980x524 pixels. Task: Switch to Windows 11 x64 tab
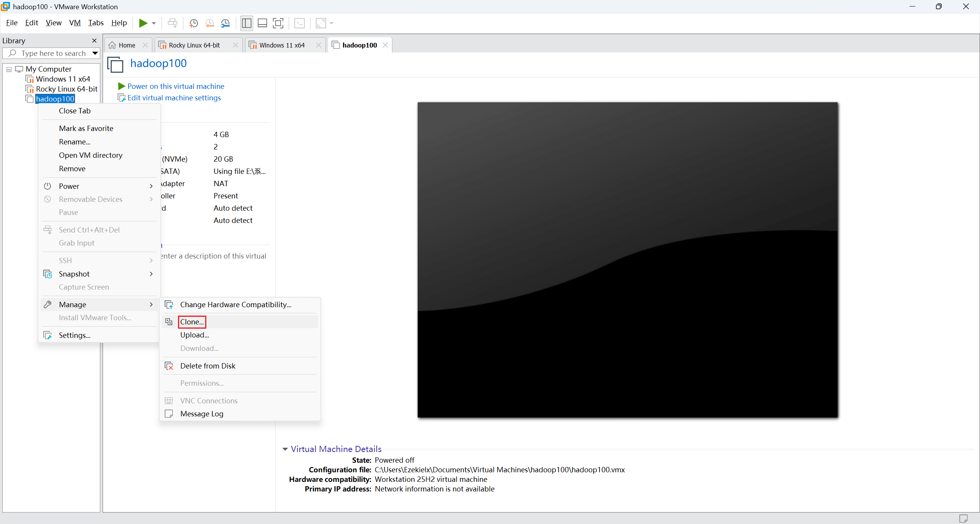[282, 45]
